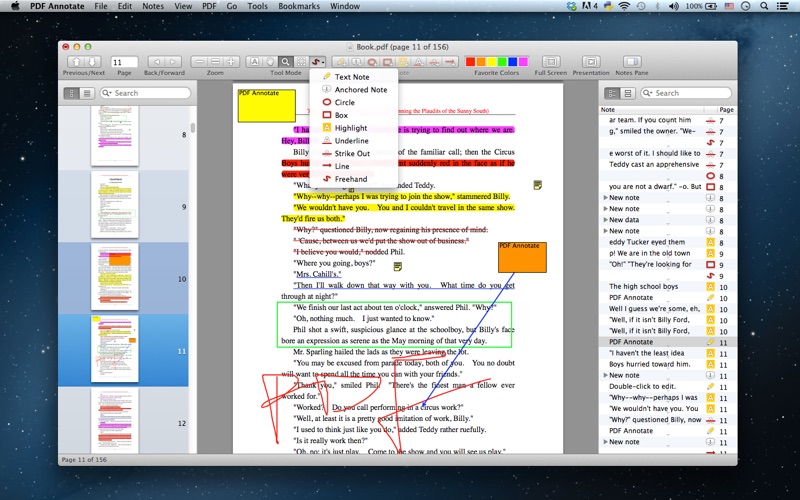Sort notes by the Note column header
800x500 pixels.
click(651, 110)
